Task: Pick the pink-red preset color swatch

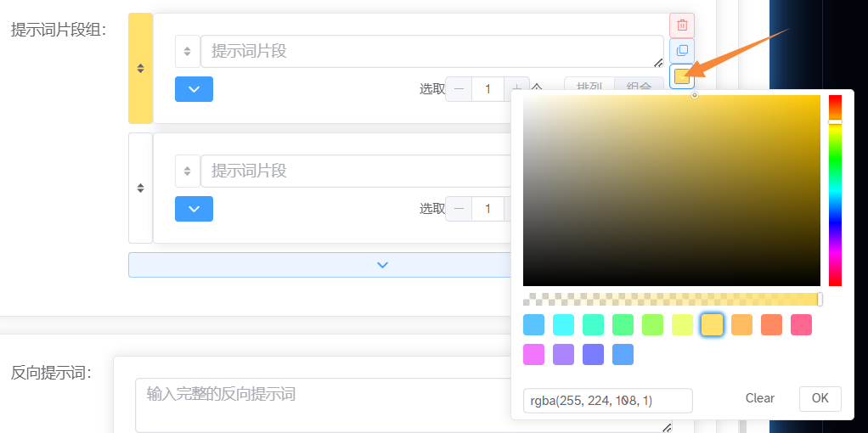Action: pos(801,324)
